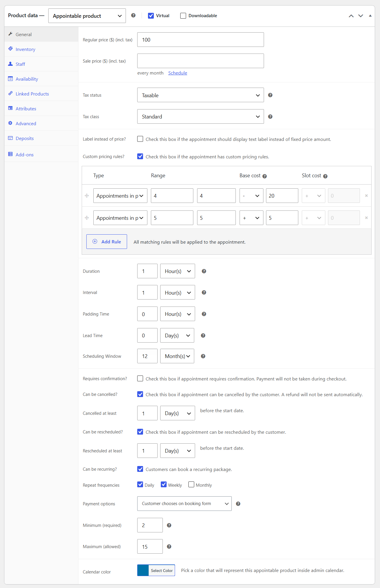The image size is (380, 588).
Task: Open second rule's base cost plus operator dropdown
Action: (x=251, y=218)
